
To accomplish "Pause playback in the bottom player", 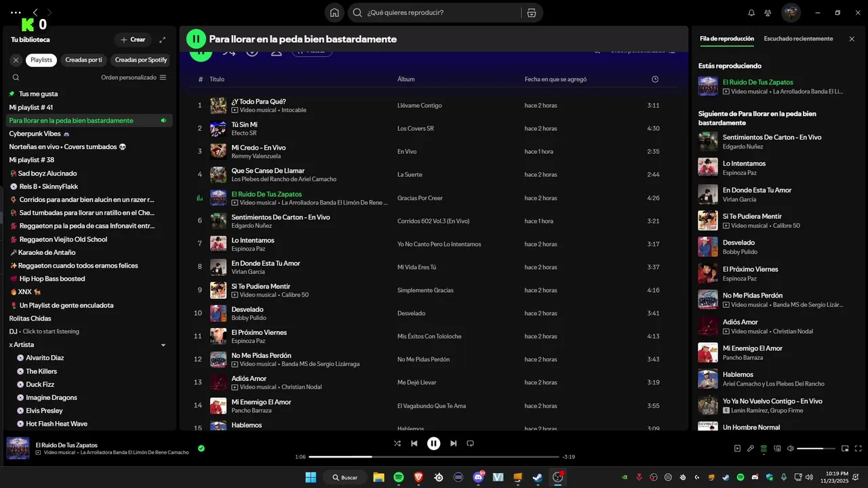I will pos(434,443).
